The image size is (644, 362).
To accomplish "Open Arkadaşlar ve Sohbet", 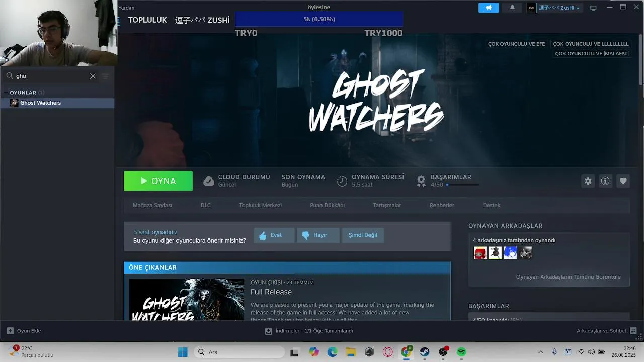I will (x=607, y=331).
